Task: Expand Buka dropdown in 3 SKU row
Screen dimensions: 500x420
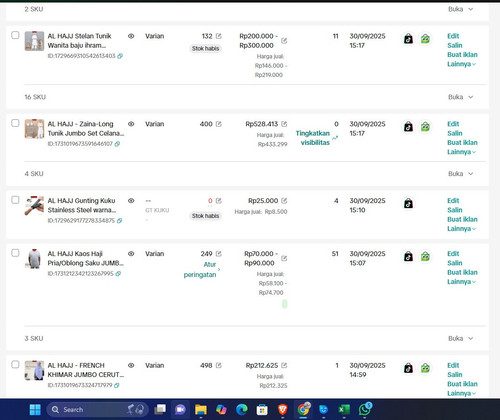Action: (x=461, y=338)
